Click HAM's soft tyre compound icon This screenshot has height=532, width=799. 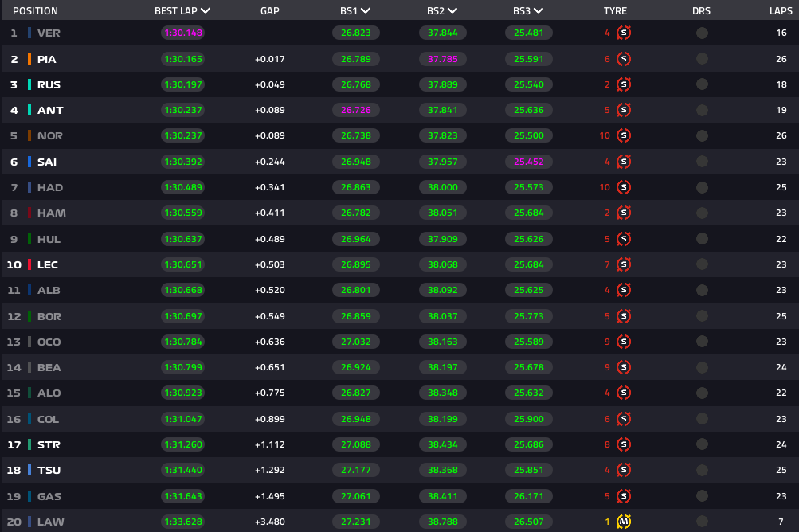(624, 213)
